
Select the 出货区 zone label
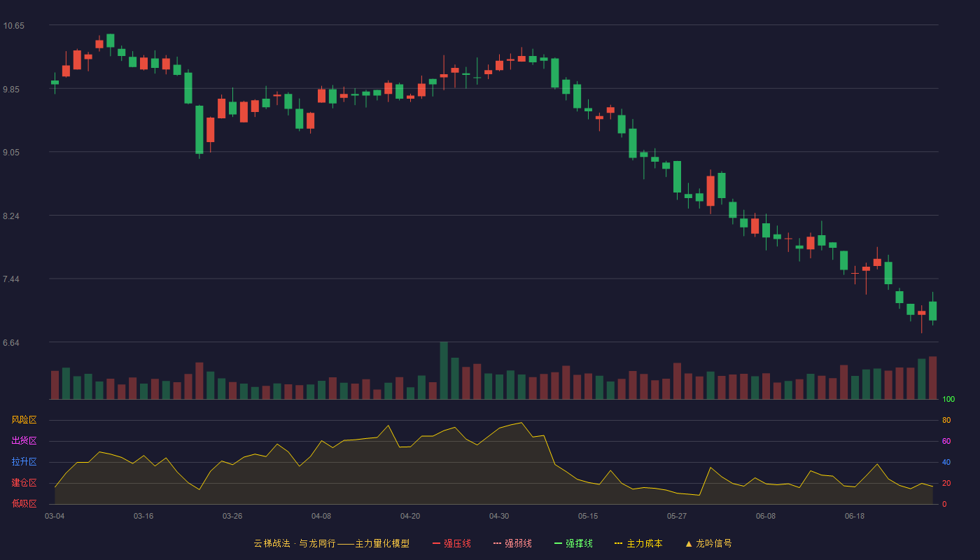pyautogui.click(x=24, y=441)
